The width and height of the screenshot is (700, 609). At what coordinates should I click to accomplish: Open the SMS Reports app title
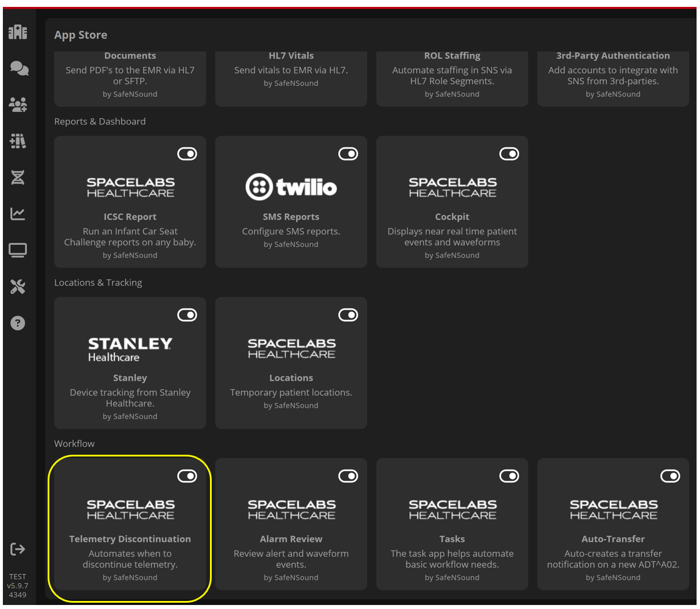click(291, 217)
